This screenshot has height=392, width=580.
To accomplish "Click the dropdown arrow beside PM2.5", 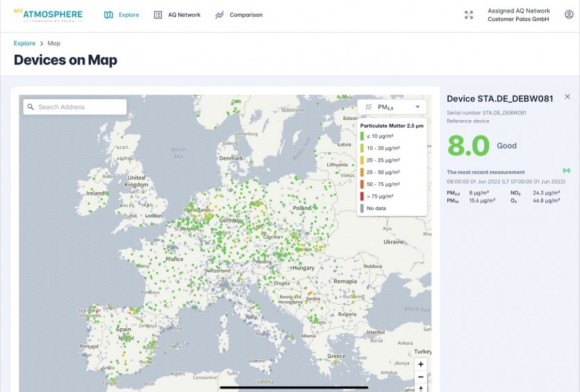I will tap(417, 107).
